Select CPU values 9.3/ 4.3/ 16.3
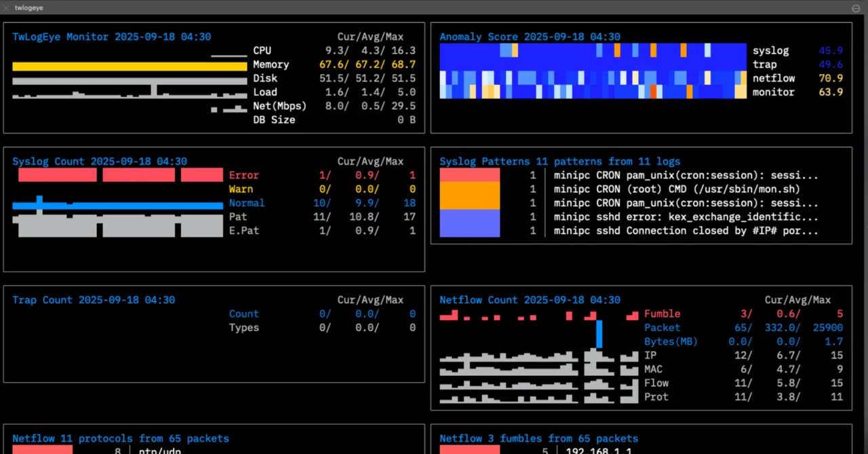Image resolution: width=868 pixels, height=454 pixels. coord(370,50)
